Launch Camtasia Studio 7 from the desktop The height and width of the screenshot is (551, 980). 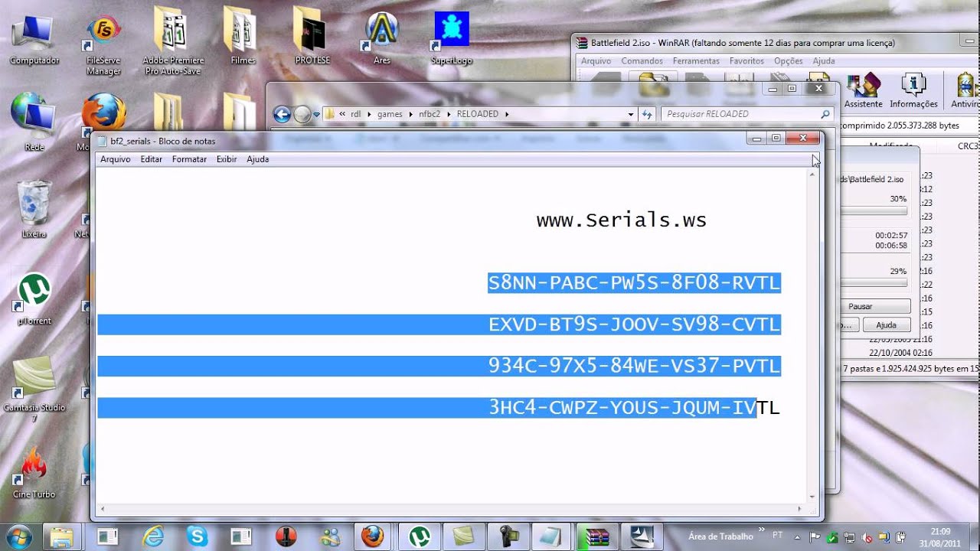pos(34,390)
